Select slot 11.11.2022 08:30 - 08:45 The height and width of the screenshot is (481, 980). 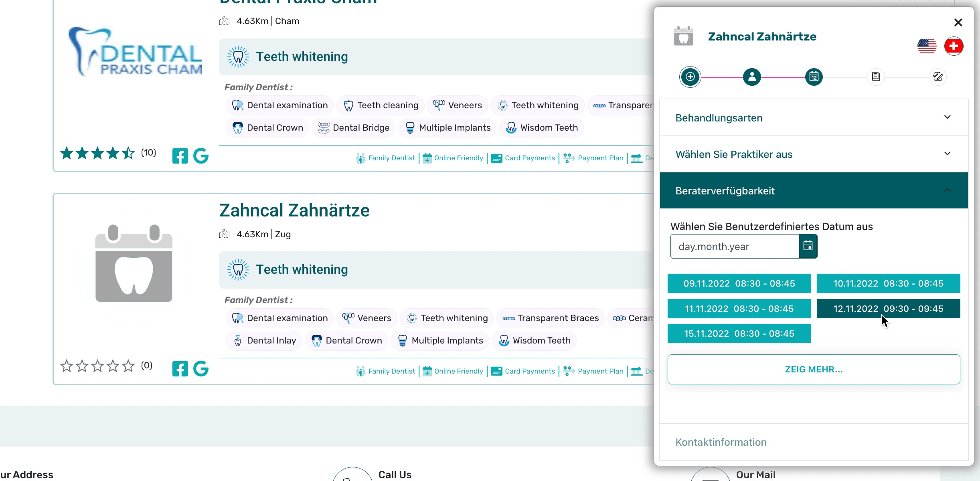[x=739, y=309]
